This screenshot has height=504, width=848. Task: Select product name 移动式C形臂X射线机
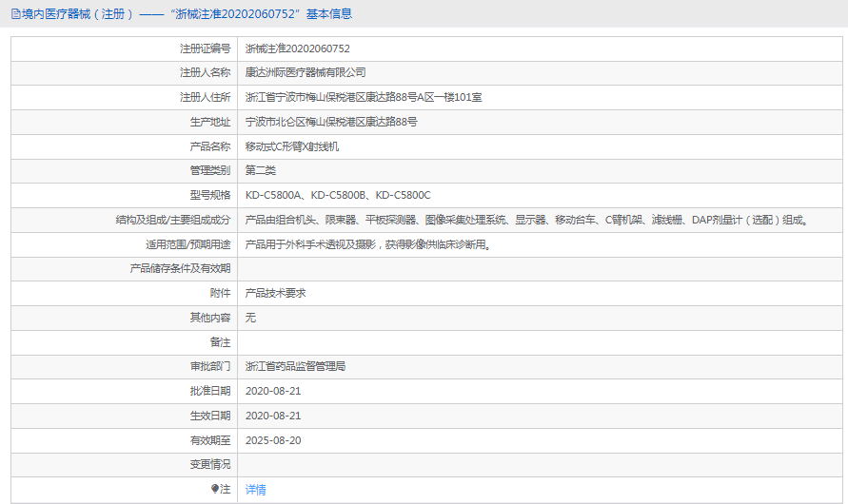coord(292,146)
